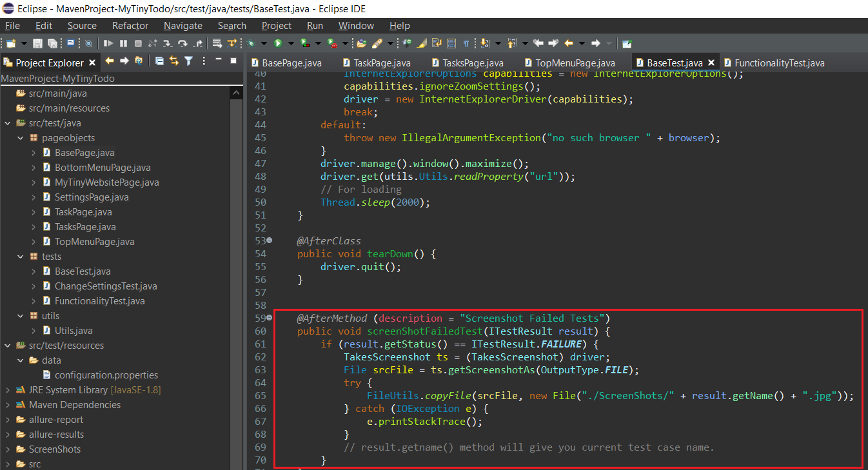Select configuration.properties file in the tree
The width and height of the screenshot is (868, 470).
point(106,375)
